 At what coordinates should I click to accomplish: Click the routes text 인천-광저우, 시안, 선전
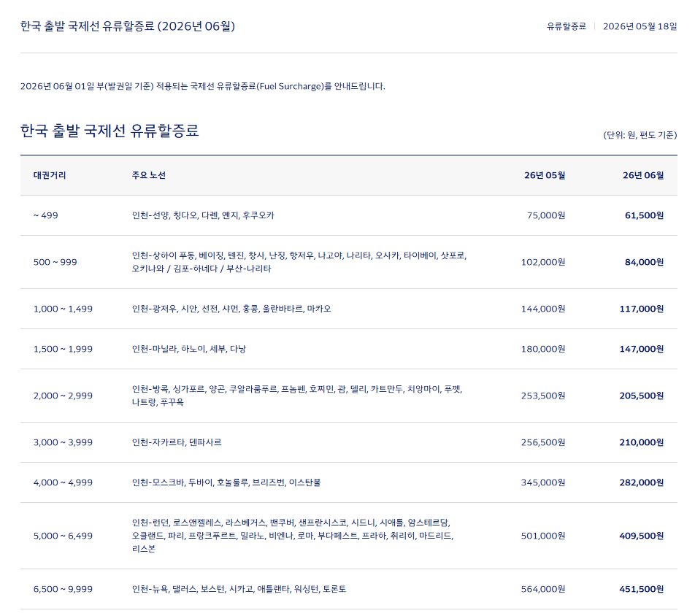coord(175,309)
